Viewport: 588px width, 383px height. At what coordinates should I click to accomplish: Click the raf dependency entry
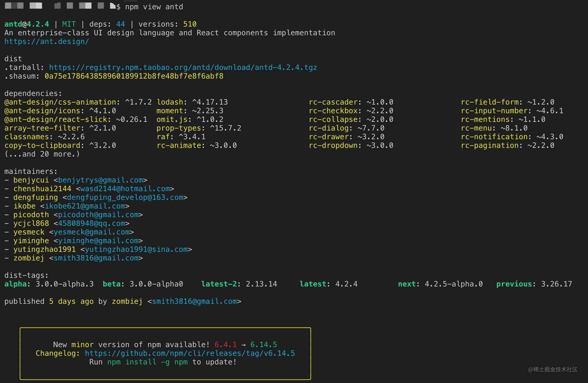tap(181, 137)
